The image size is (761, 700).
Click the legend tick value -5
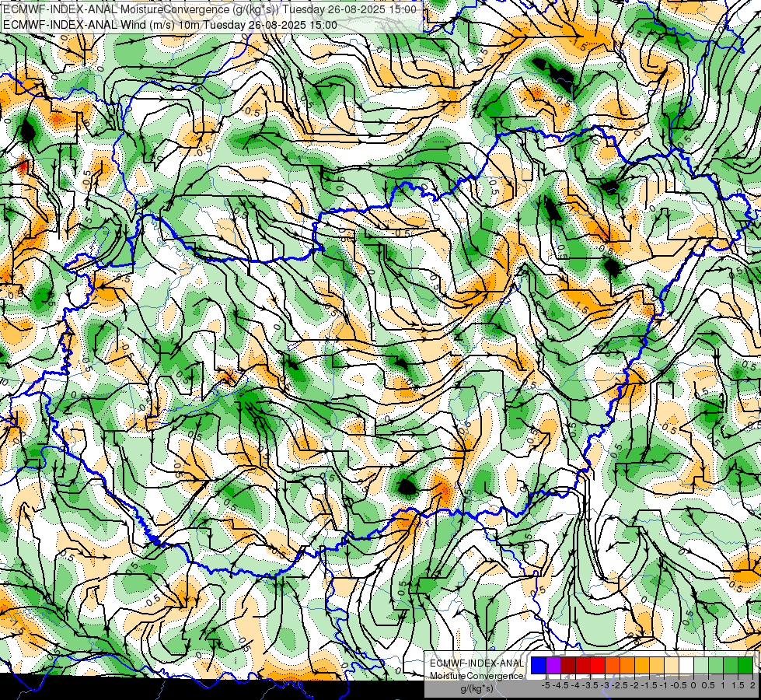coord(546,685)
